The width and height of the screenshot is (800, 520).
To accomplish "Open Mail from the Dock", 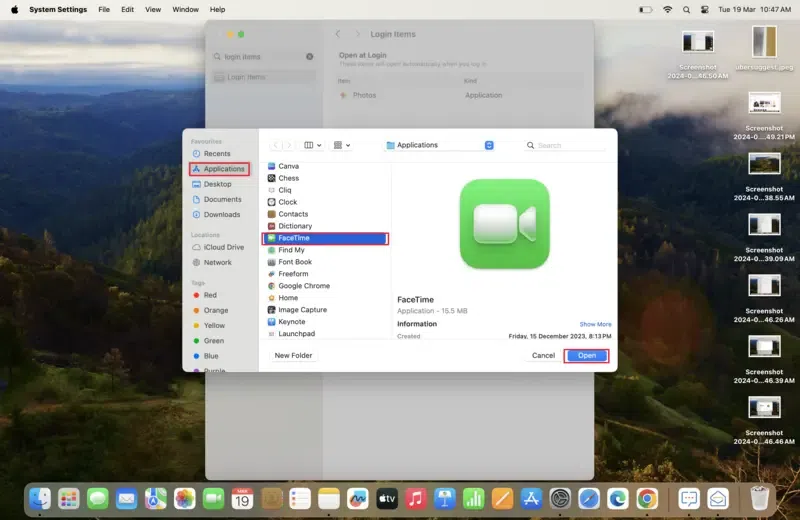I will [127, 499].
